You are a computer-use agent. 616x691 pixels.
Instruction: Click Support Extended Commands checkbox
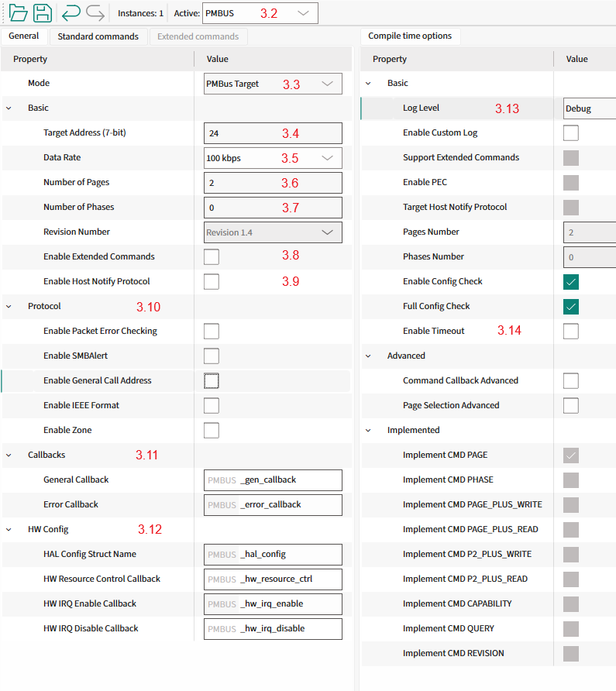pyautogui.click(x=571, y=158)
